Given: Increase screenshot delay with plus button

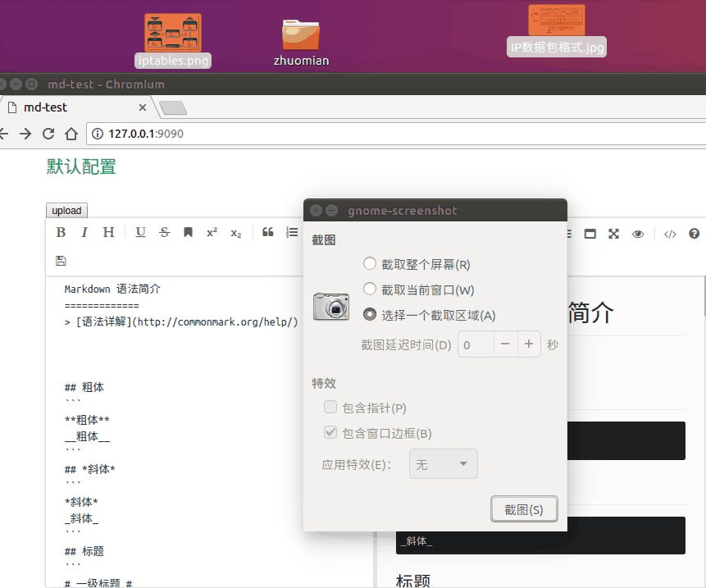Looking at the screenshot, I should [x=529, y=344].
